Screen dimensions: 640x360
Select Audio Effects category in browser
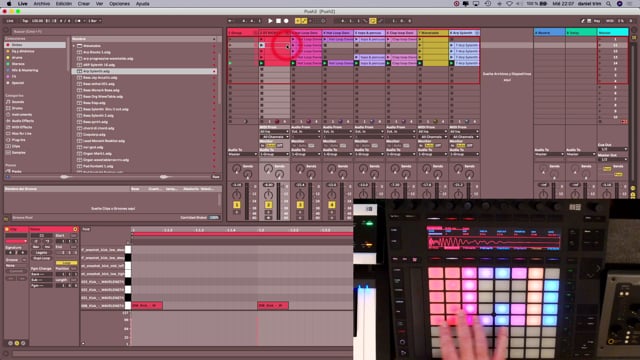[23, 121]
